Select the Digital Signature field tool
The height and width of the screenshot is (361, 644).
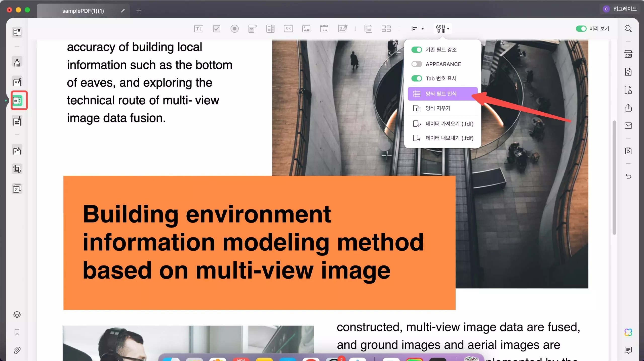(x=343, y=29)
